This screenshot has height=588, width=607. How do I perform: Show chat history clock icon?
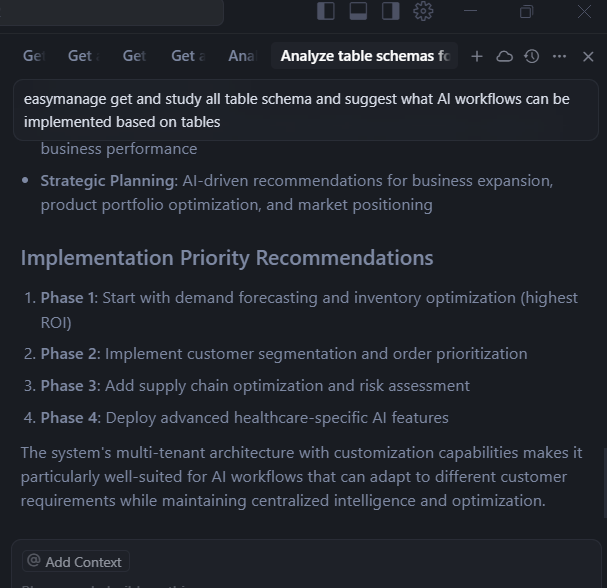pyautogui.click(x=532, y=57)
